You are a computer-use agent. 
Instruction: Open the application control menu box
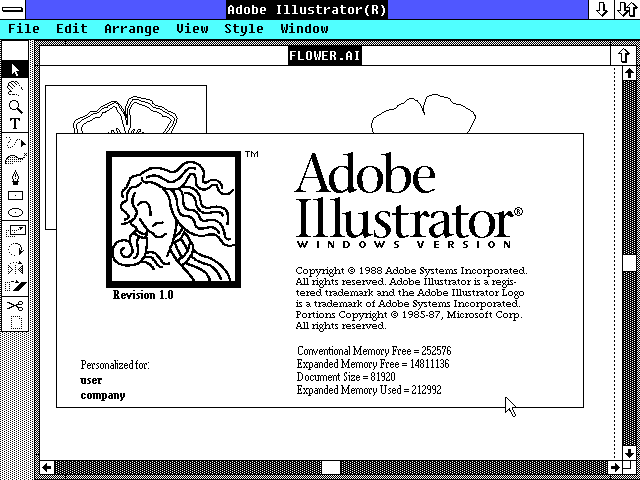pyautogui.click(x=17, y=9)
